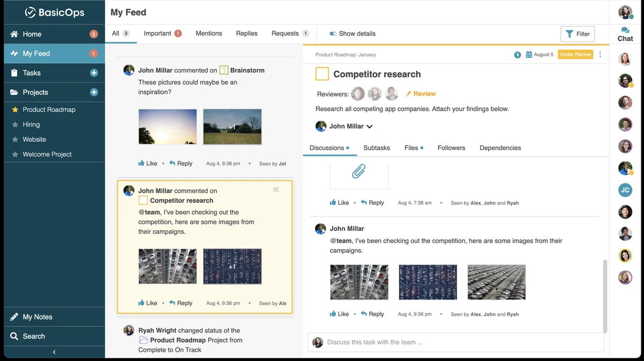Toggle the Show details switch

tap(333, 33)
